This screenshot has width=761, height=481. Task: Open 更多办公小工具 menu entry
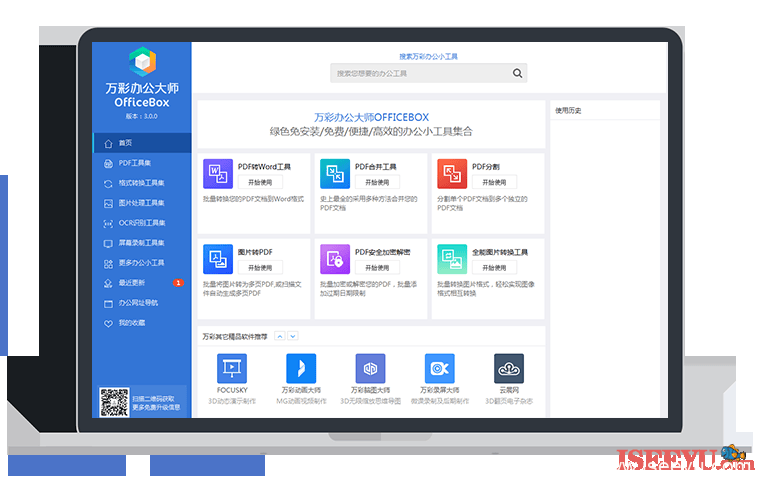click(142, 263)
